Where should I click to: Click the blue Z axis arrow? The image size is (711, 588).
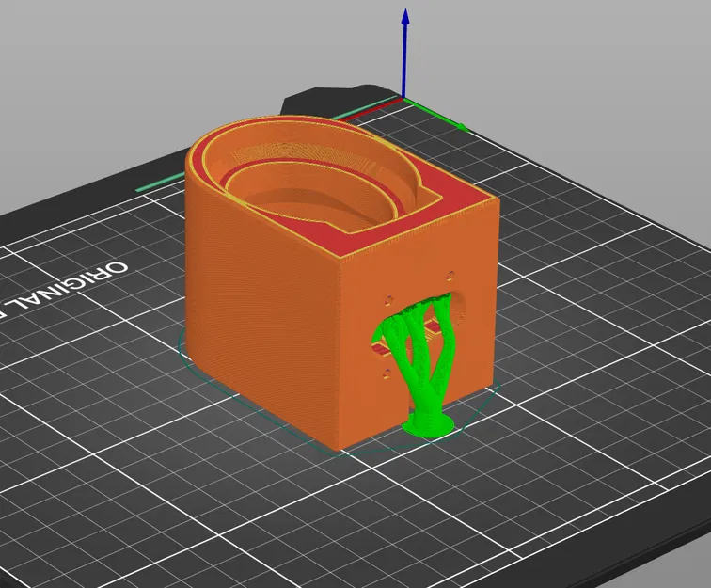pos(405,52)
